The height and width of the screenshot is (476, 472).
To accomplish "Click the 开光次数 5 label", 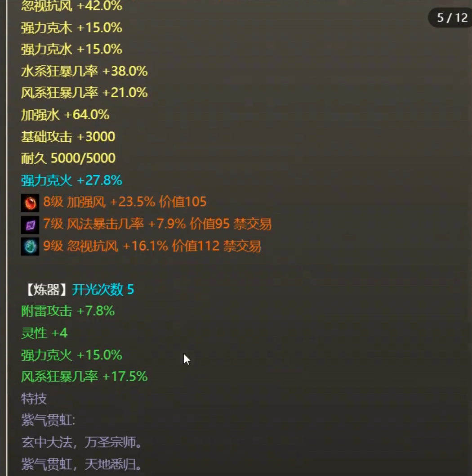I will tap(103, 290).
